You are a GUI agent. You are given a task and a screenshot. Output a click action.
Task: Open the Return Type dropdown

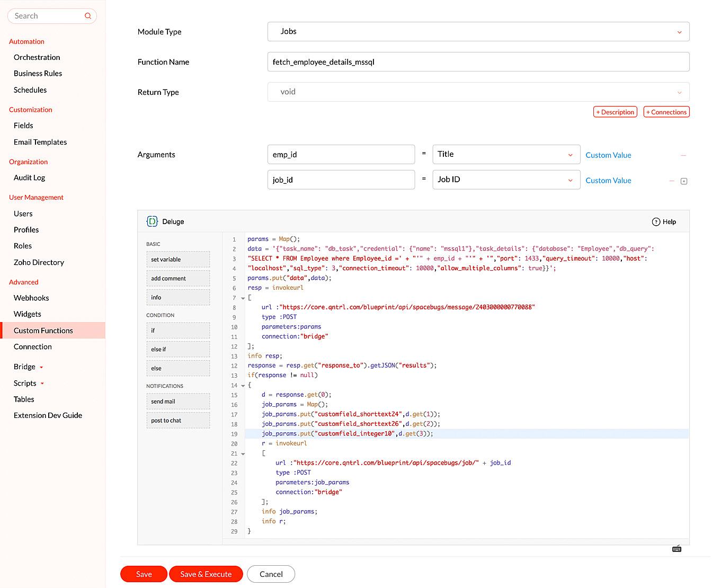(478, 92)
